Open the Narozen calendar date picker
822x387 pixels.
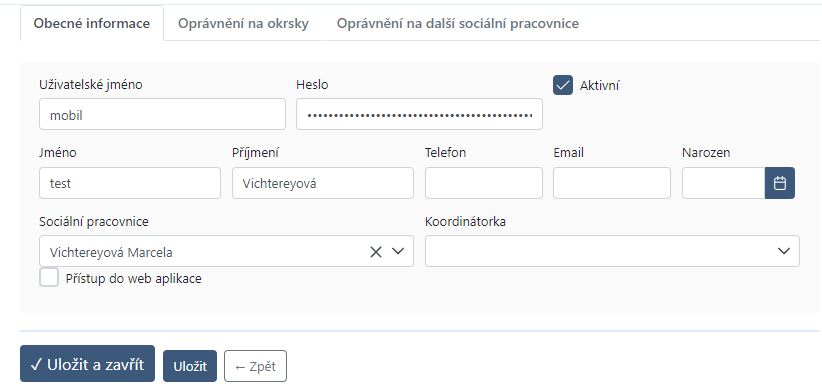click(x=780, y=183)
